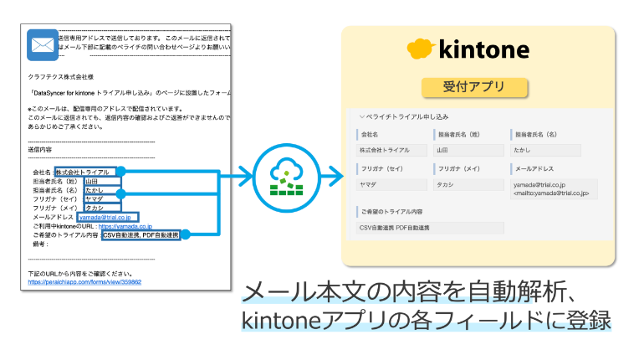The height and width of the screenshot is (350, 644).
Task: Open the yamada@trial.co.jp link in the email
Action: (x=105, y=217)
